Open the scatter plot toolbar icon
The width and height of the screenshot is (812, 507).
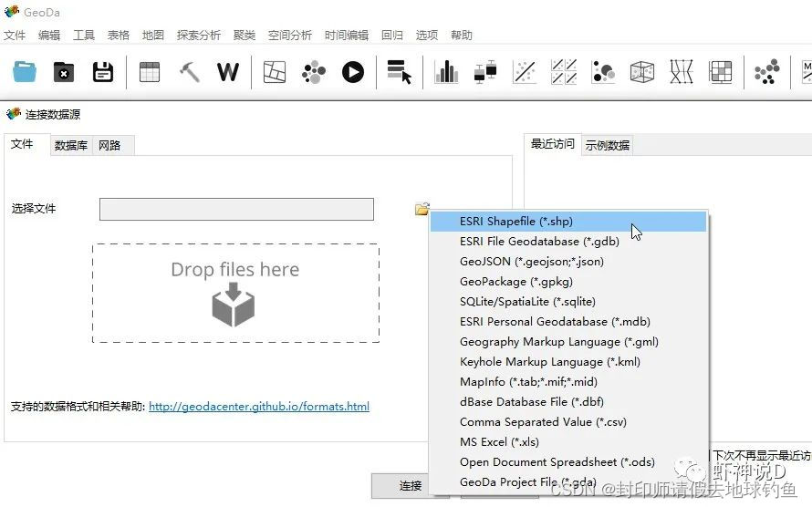pyautogui.click(x=525, y=72)
